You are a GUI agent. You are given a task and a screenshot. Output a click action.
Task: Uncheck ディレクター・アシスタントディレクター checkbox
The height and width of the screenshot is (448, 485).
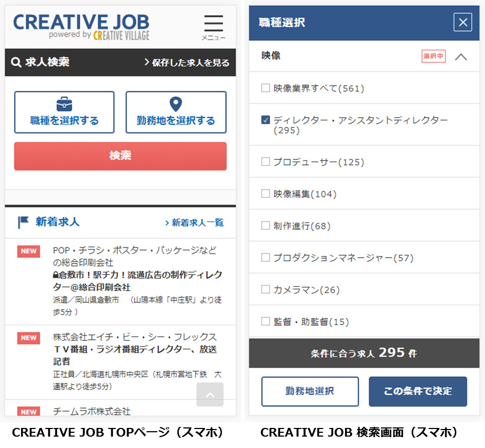click(x=265, y=120)
